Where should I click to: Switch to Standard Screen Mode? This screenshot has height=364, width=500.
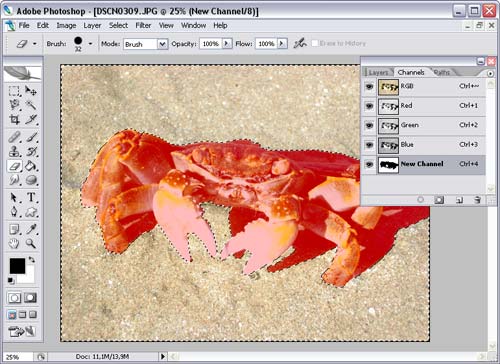pyautogui.click(x=12, y=314)
